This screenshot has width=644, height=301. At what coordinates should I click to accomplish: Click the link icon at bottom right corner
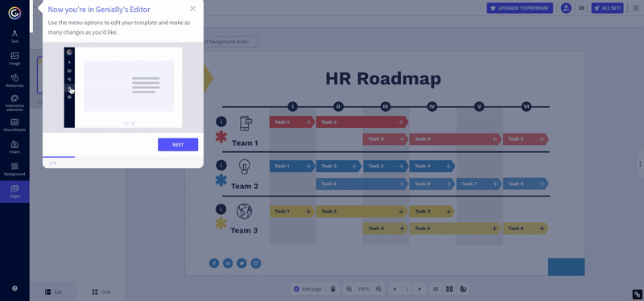coord(637,294)
